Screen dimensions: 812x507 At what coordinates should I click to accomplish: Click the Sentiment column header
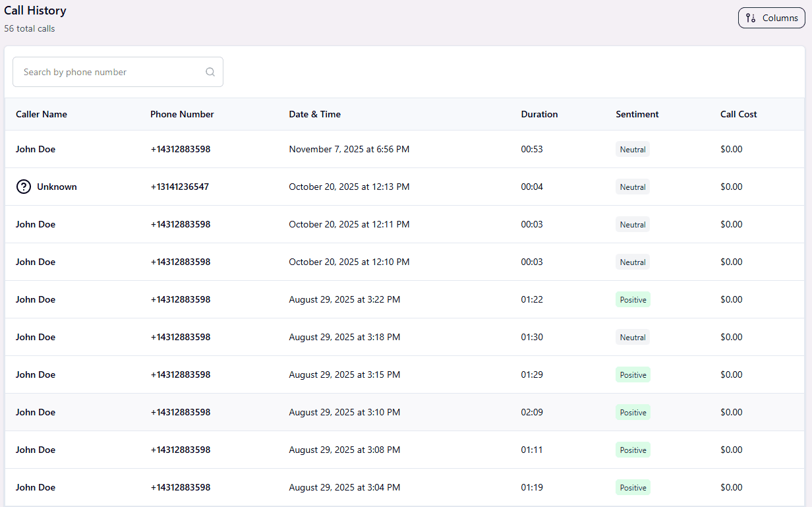(x=637, y=114)
